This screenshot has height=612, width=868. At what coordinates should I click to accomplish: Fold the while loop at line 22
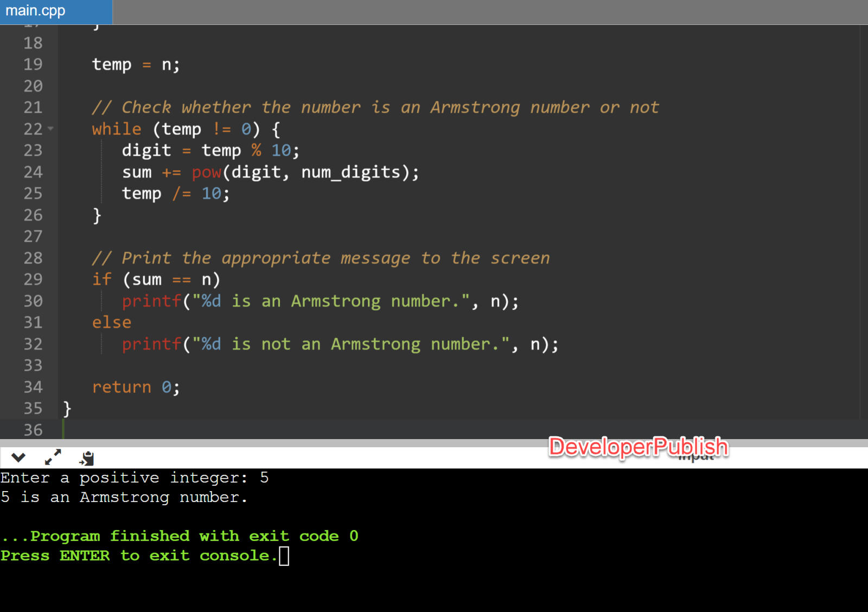click(x=50, y=129)
